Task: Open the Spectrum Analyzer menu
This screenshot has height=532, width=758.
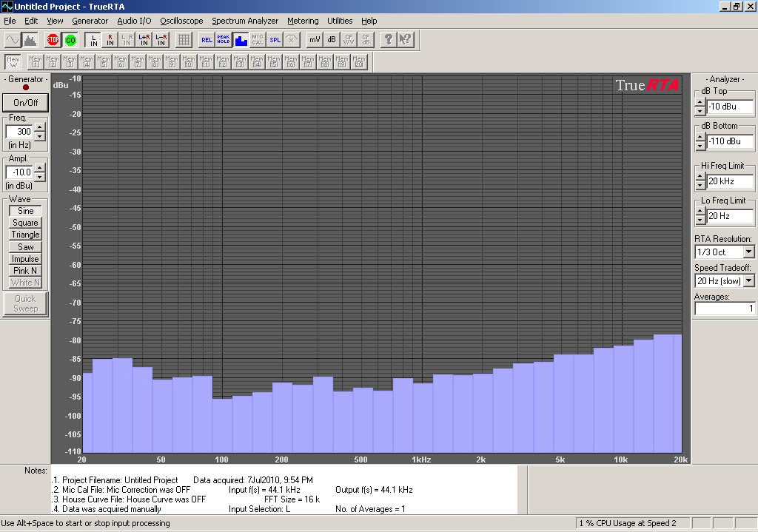Action: pyautogui.click(x=245, y=21)
